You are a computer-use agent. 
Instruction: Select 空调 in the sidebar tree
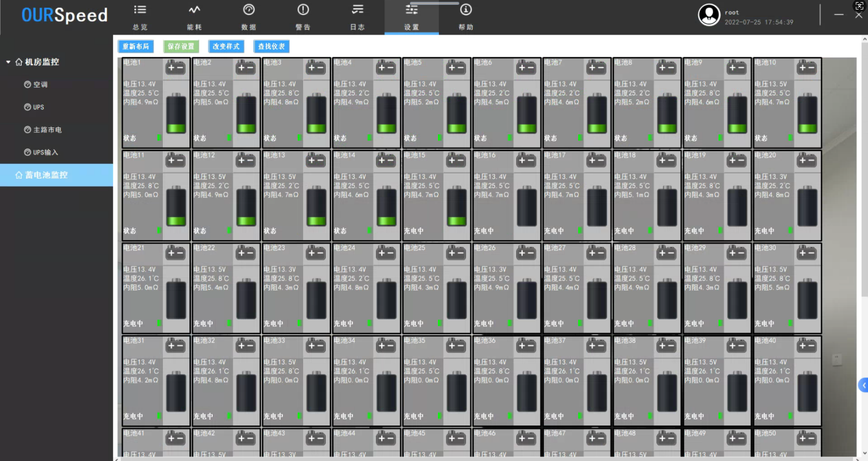40,85
